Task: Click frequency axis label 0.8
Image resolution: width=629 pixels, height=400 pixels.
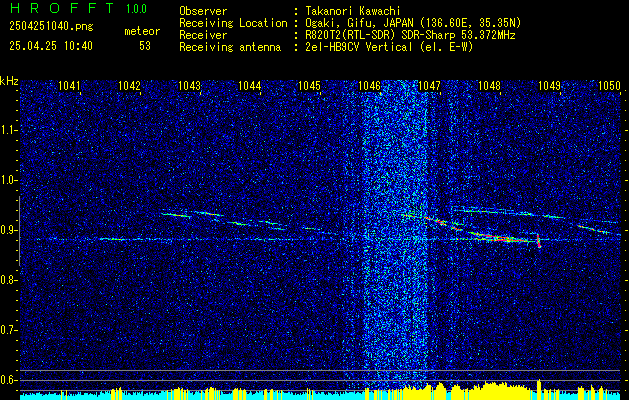Action: tap(8, 280)
